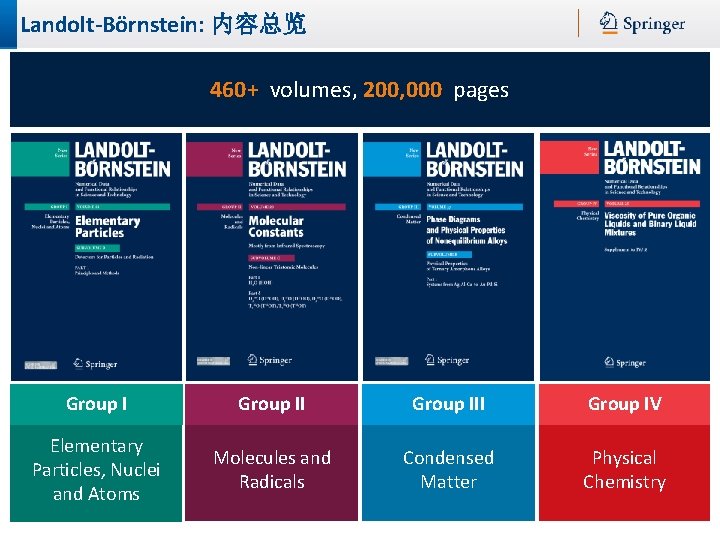
Task: Open the Molecular Constants book cover
Action: tap(272, 257)
